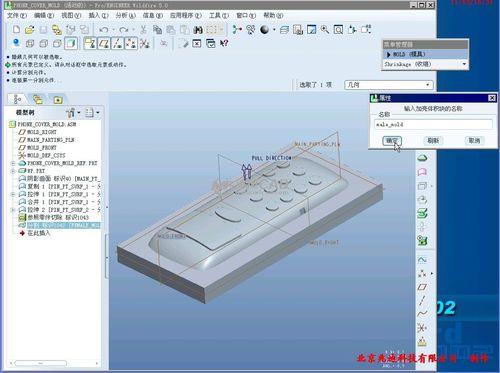Image resolution: width=500 pixels, height=373 pixels.
Task: Click the zoom in magnifier icon
Action: (325, 30)
